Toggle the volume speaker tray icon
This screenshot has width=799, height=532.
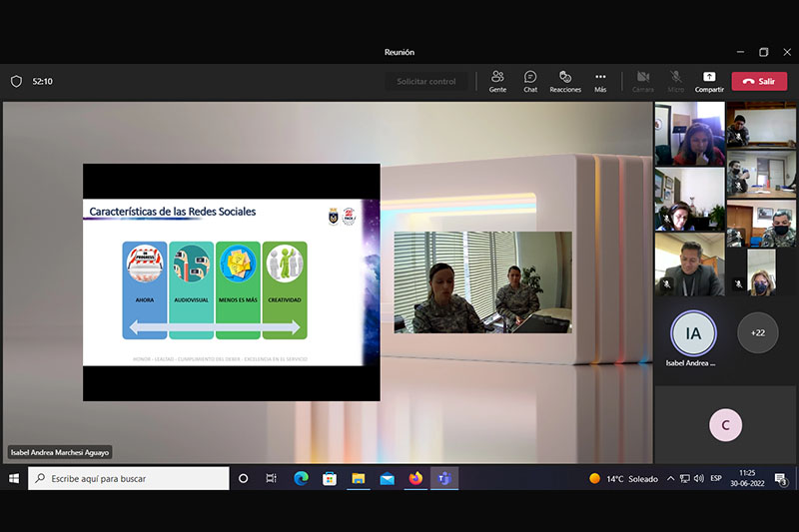[698, 478]
